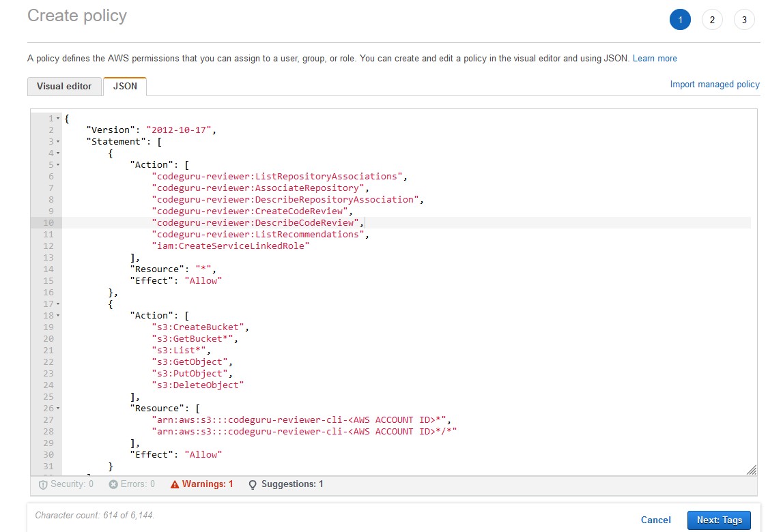Go to wizard step 3 circle
The height and width of the screenshot is (532, 768).
744,20
